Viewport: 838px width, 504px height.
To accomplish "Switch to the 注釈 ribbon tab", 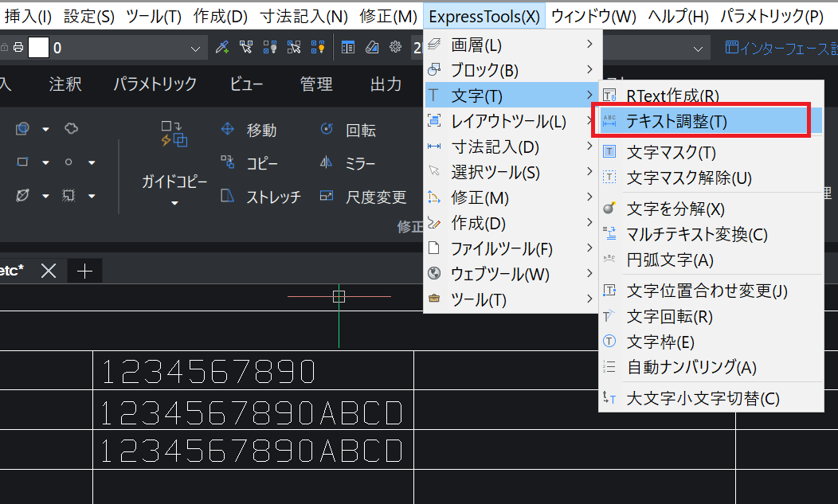I will 65,84.
